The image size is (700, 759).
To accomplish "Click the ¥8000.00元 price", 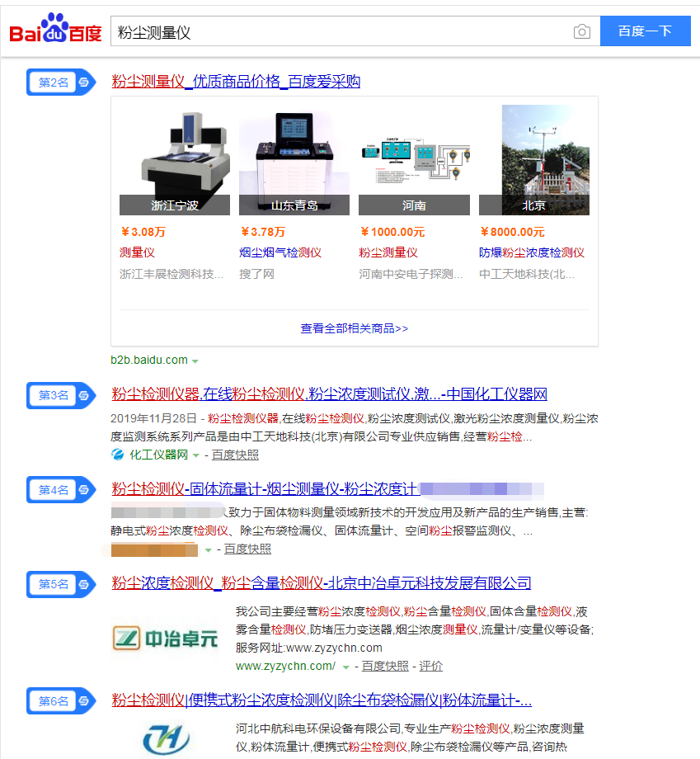I will [x=512, y=232].
